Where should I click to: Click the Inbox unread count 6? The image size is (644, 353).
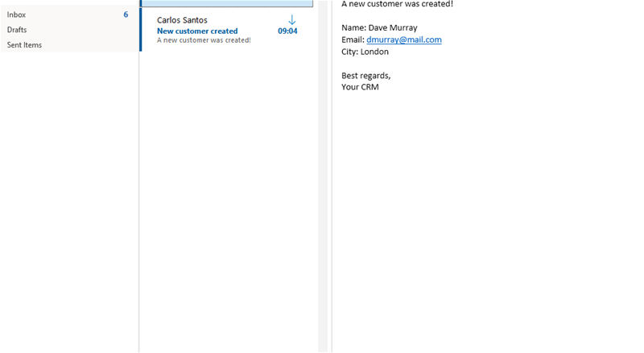126,15
